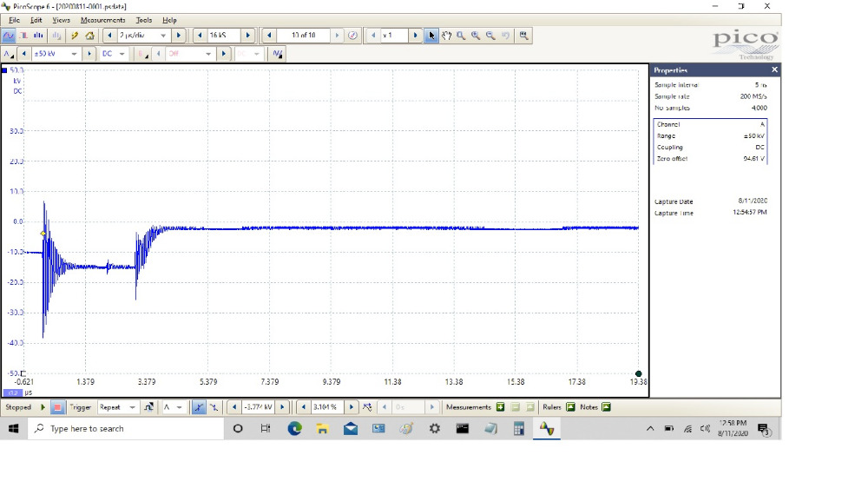Switch to Spectrum mode icon
Image resolution: width=868 pixels, height=488 pixels.
[38, 36]
